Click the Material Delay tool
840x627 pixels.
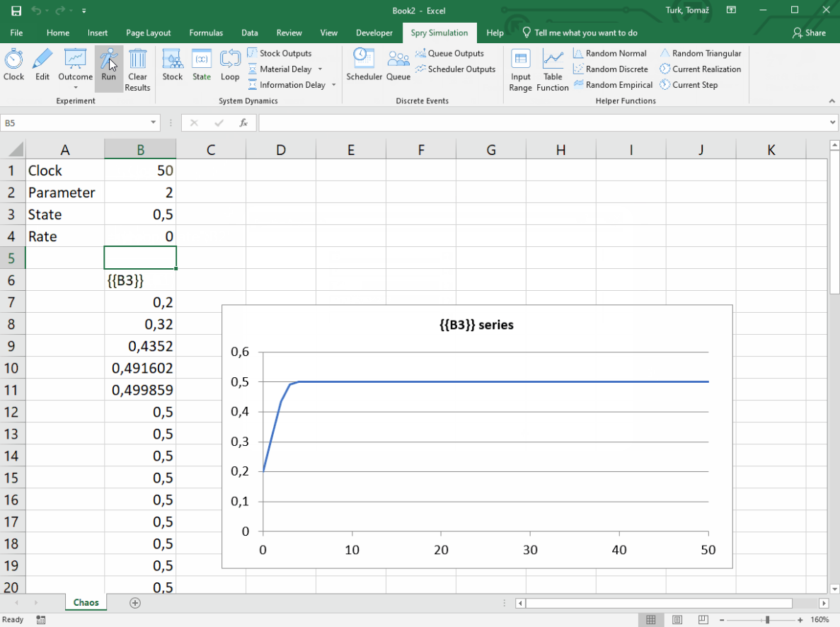280,69
